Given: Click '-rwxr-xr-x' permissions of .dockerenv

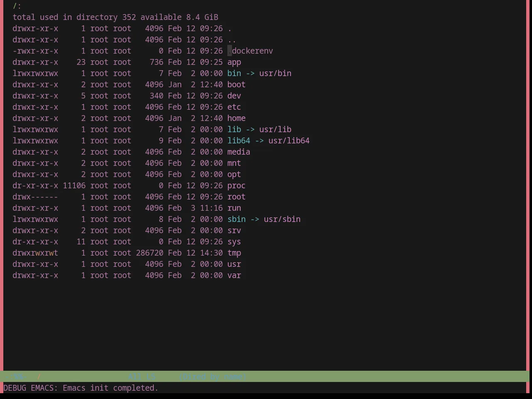Looking at the screenshot, I should 35,51.
